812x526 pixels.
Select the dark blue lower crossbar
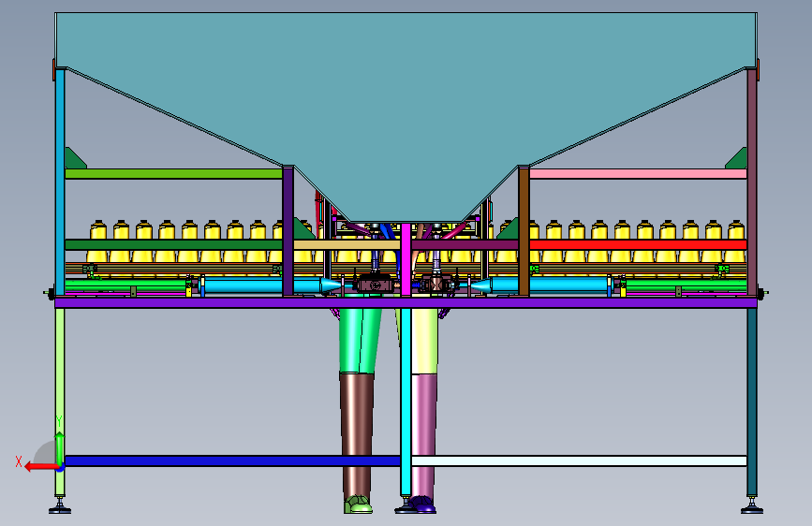pos(232,460)
